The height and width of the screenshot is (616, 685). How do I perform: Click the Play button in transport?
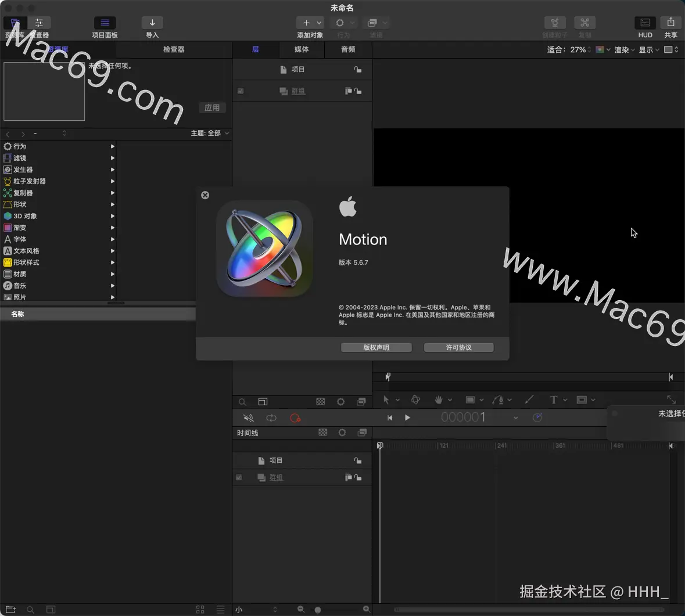pos(407,418)
